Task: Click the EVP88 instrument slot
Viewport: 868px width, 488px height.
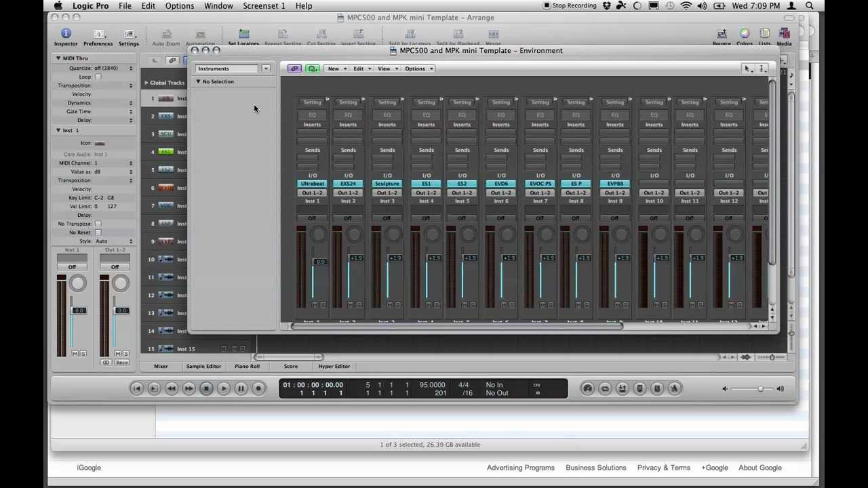Action: click(x=615, y=184)
